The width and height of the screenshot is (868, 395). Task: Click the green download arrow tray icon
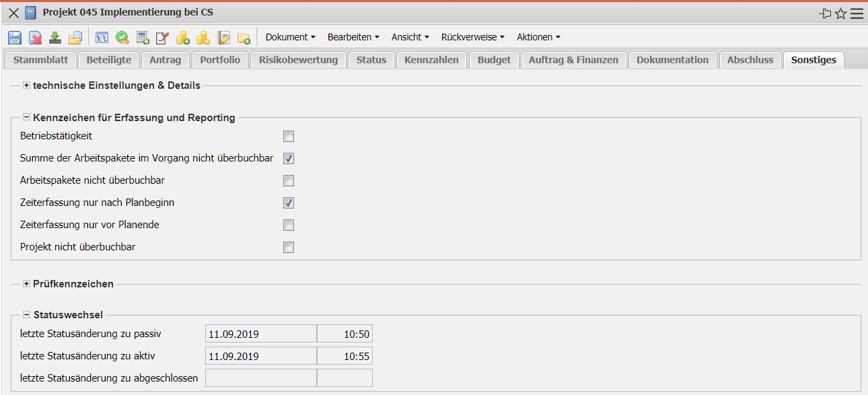click(x=55, y=38)
